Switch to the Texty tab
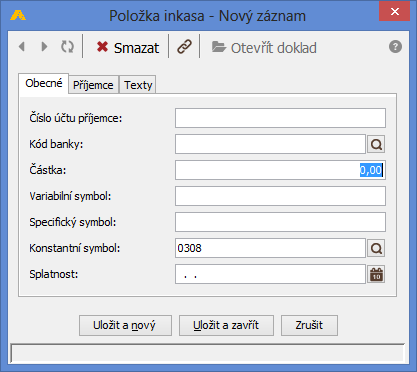 tap(138, 85)
